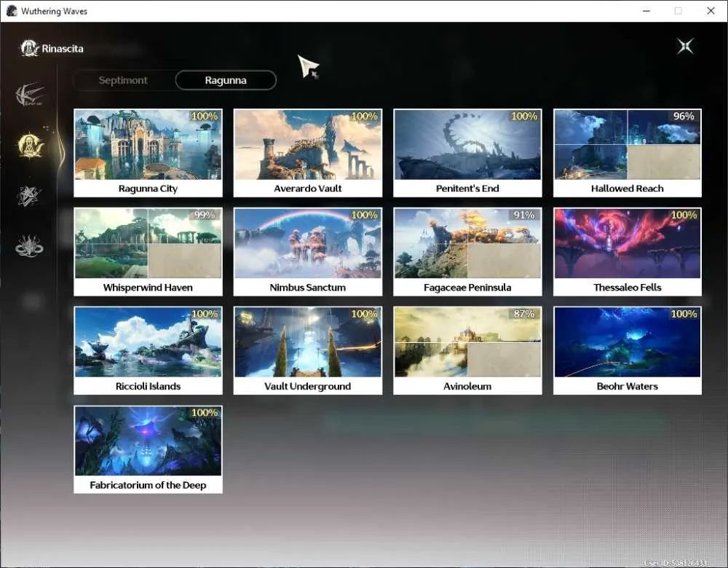The image size is (728, 568).
Task: View the Fagaceae Peninsula area card
Action: click(467, 252)
